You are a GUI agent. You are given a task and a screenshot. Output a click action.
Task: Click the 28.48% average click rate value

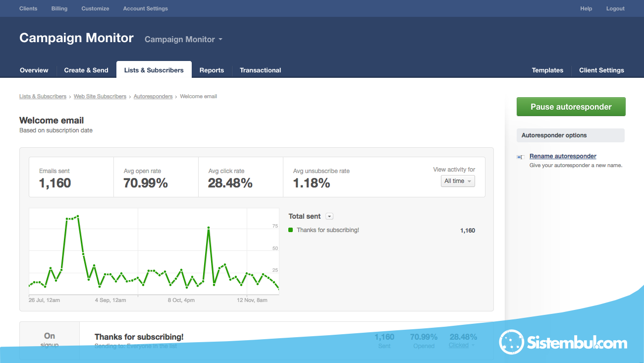click(x=230, y=183)
